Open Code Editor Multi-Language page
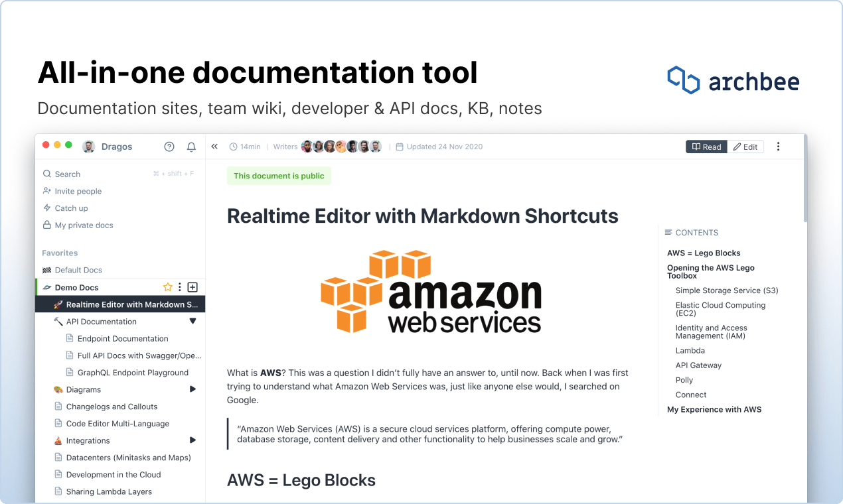Image resolution: width=843 pixels, height=504 pixels. click(117, 424)
